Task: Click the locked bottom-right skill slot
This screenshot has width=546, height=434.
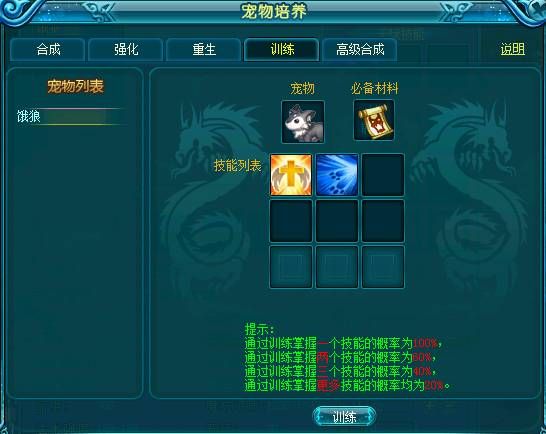Action: click(383, 267)
